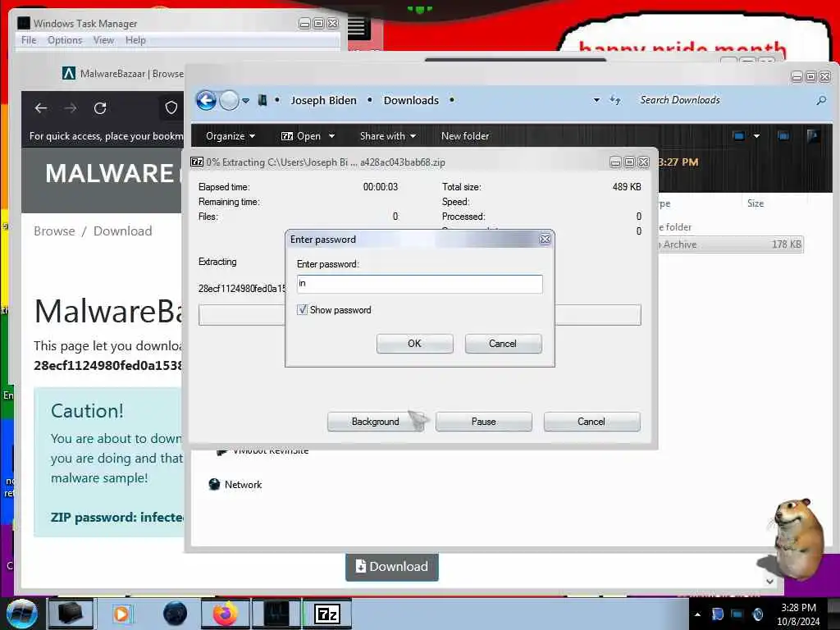This screenshot has width=840, height=630.
Task: Click the Firefox shield tracking protection icon
Action: coord(171,108)
